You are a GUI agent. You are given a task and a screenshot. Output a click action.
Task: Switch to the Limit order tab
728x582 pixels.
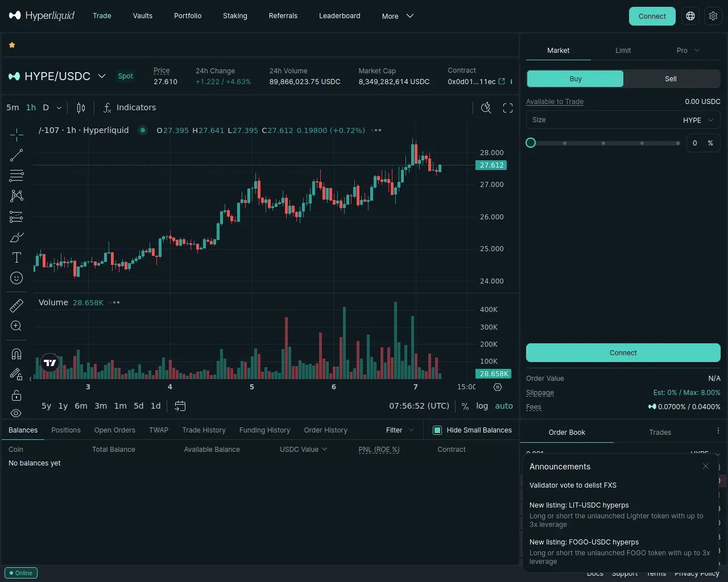pos(623,51)
